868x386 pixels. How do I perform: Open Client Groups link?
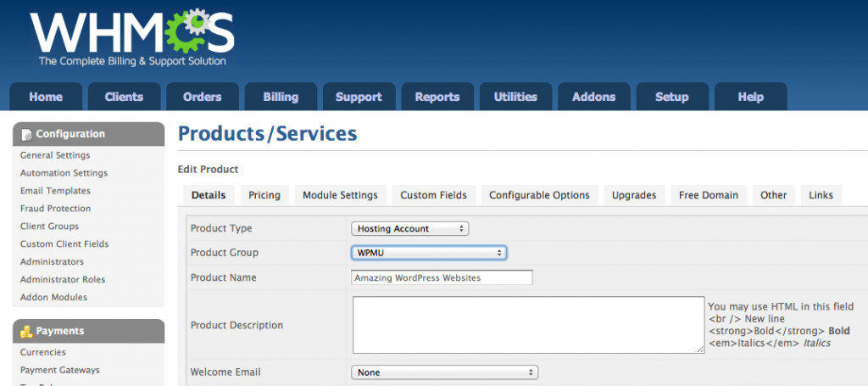(x=50, y=227)
